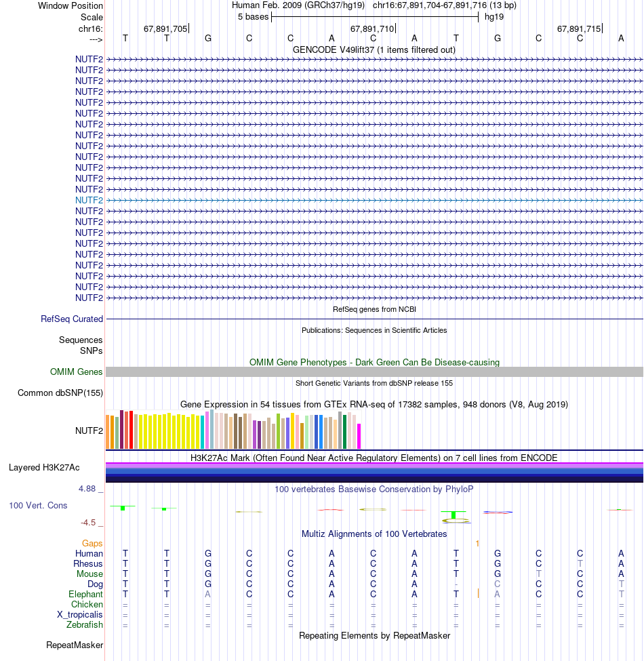The height and width of the screenshot is (661, 644).
Task: Click the Elephant alignment row label
Action: point(85,594)
